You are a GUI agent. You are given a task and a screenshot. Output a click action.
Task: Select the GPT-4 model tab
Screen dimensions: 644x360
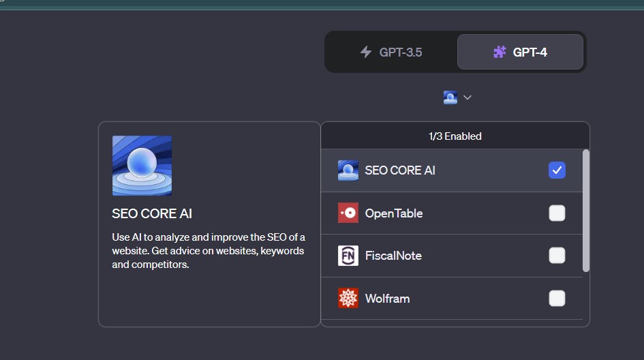(520, 52)
